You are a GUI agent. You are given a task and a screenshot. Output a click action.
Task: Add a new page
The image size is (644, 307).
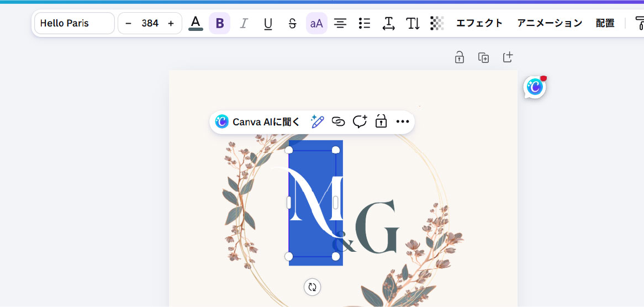(508, 57)
